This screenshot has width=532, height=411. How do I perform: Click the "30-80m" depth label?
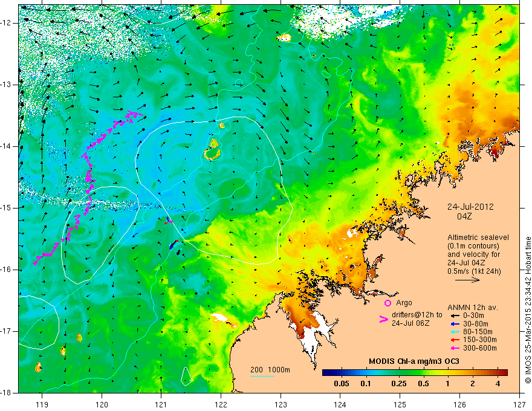475,324
